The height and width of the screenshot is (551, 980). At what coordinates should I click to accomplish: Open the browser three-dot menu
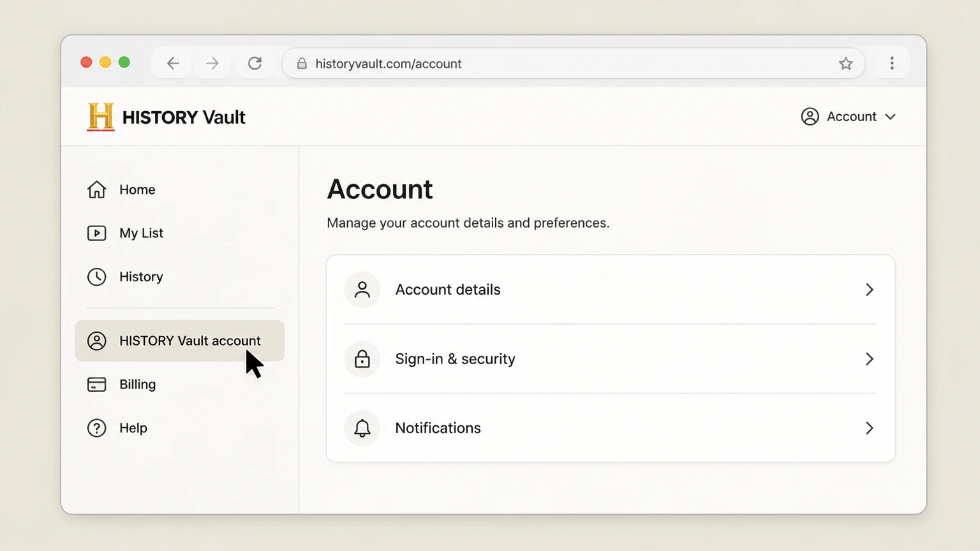pos(892,62)
